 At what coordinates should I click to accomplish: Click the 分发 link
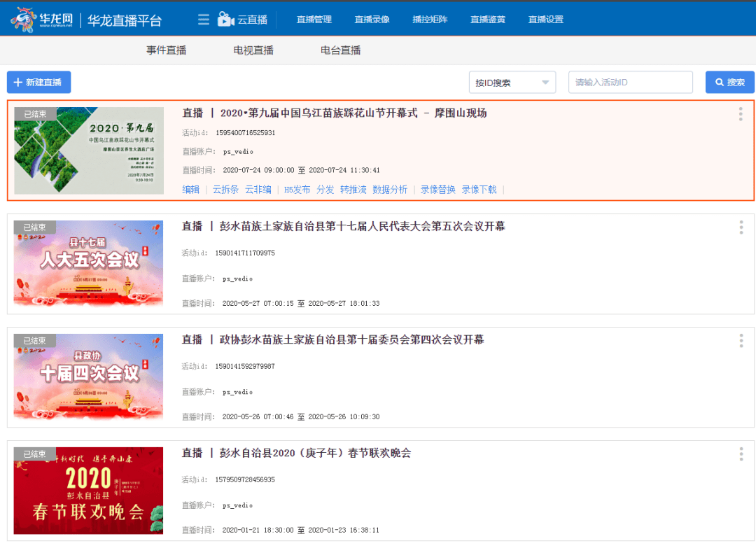325,190
